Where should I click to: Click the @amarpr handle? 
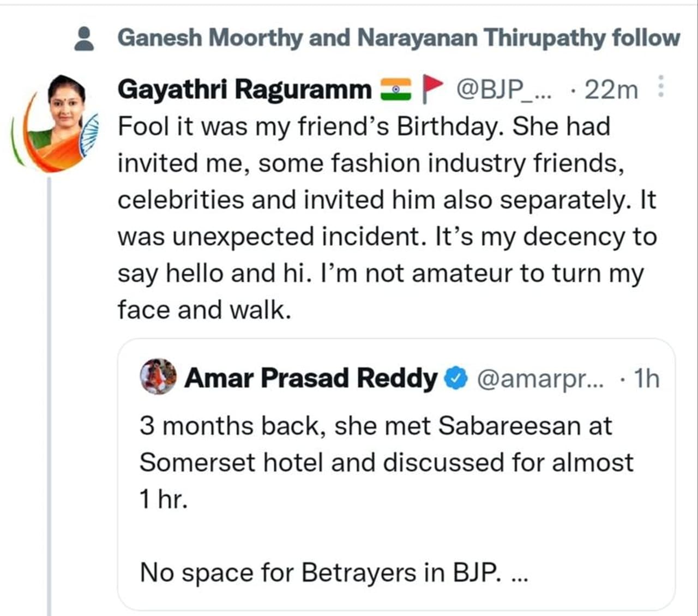click(x=540, y=378)
